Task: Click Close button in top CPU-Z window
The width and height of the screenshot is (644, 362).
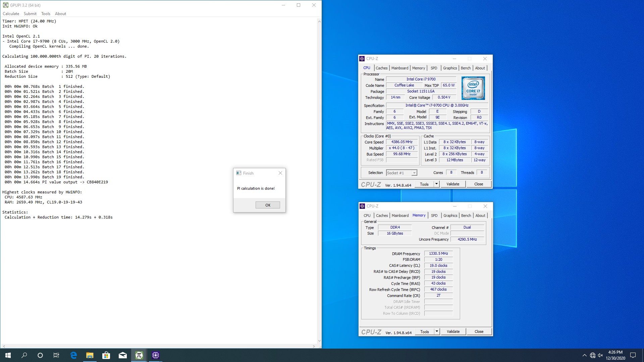Action: [479, 184]
